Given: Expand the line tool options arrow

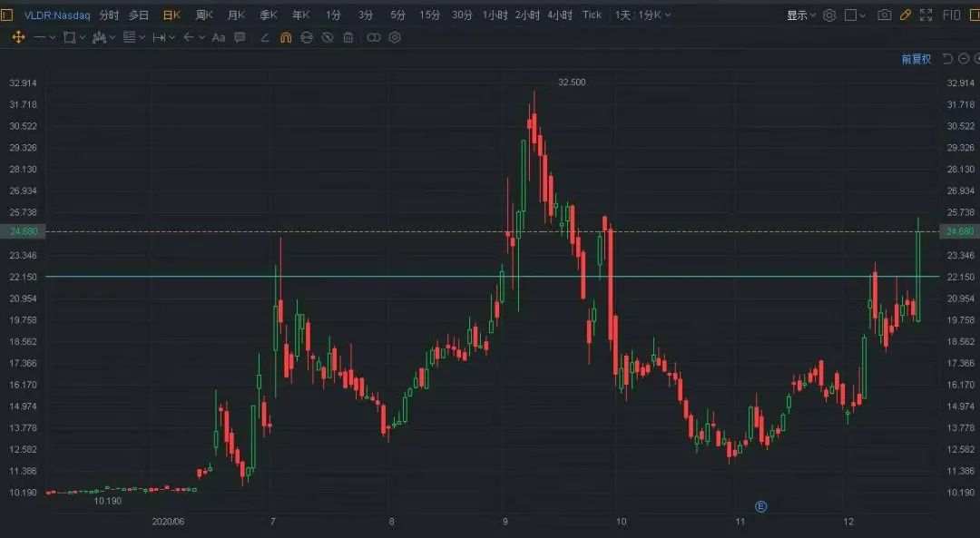Looking at the screenshot, I should [x=52, y=38].
